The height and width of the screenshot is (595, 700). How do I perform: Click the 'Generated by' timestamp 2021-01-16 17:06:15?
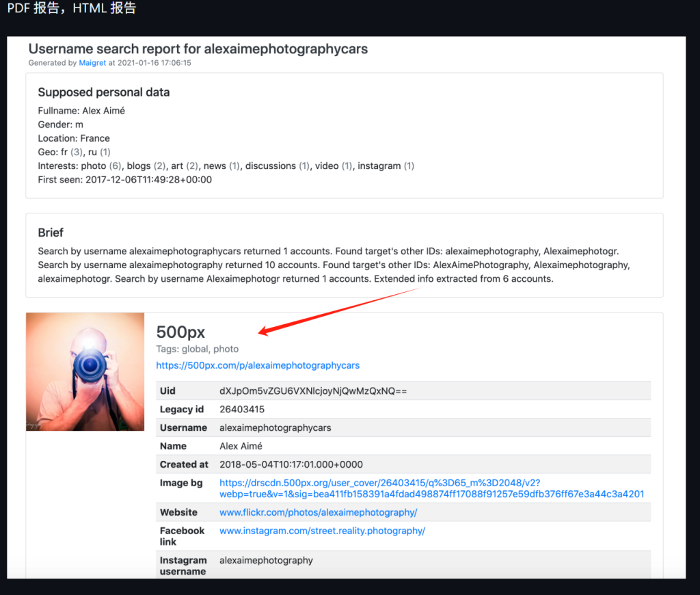(154, 63)
